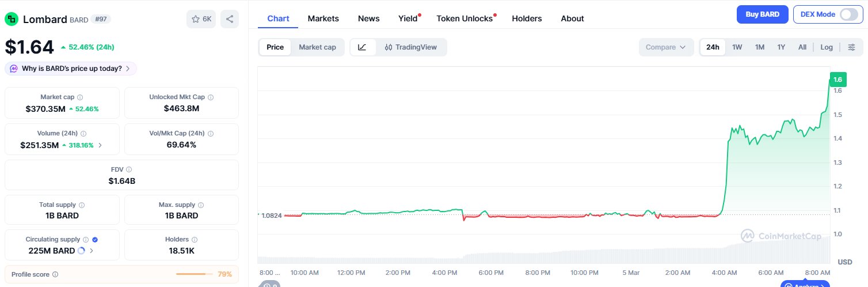Toggle the DEX Mode switch
The width and height of the screenshot is (868, 287).
coord(848,14)
